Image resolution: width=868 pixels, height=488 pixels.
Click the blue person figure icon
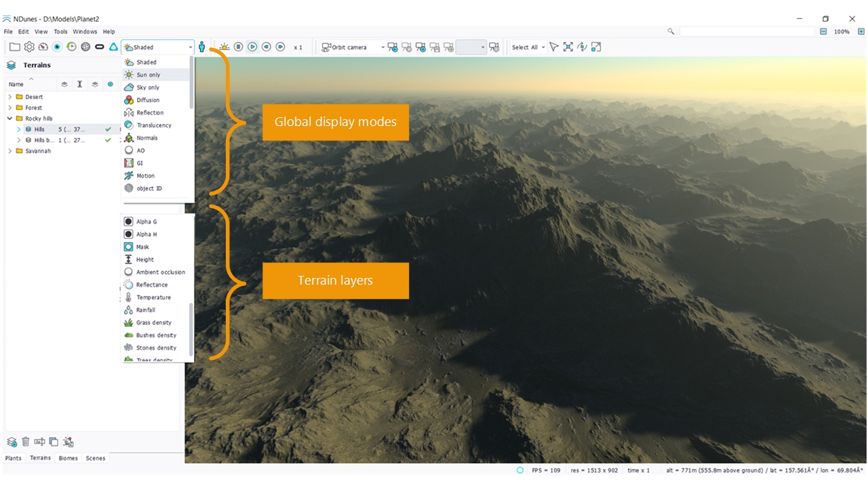(x=202, y=47)
